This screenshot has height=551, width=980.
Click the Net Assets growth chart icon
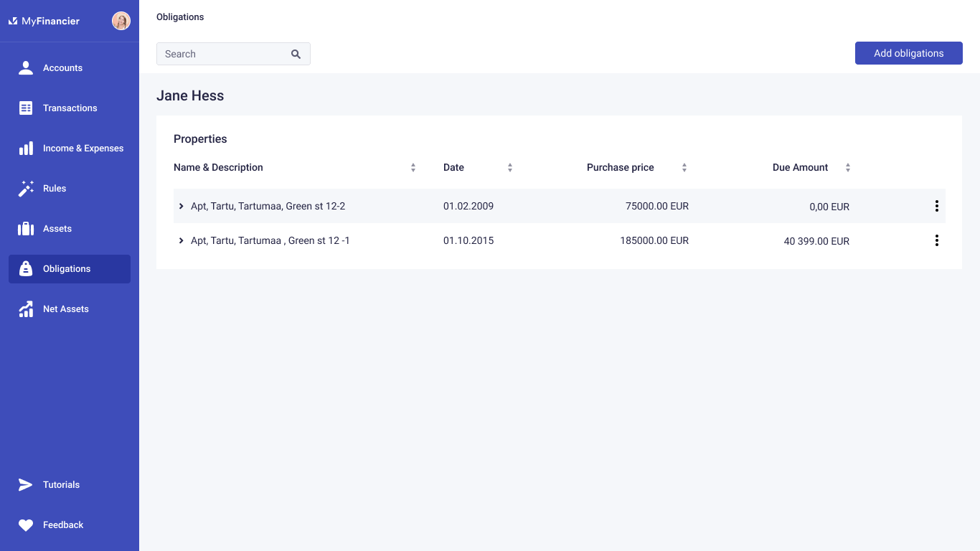pyautogui.click(x=26, y=309)
